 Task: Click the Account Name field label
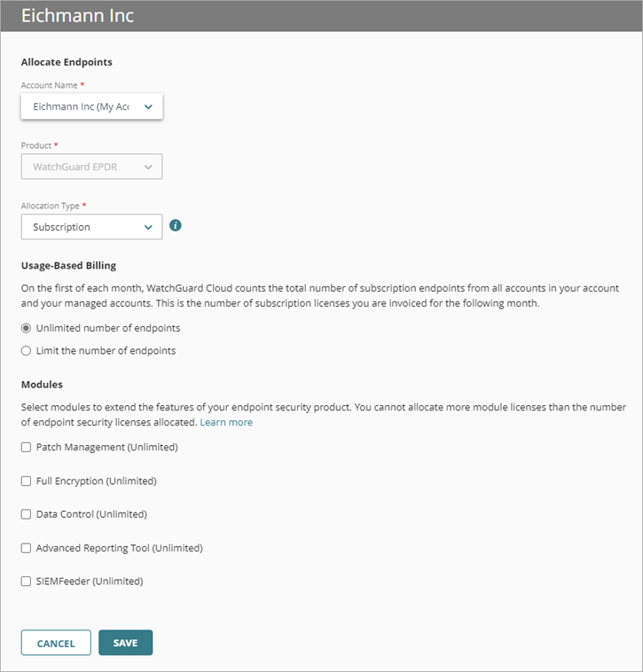pos(50,85)
